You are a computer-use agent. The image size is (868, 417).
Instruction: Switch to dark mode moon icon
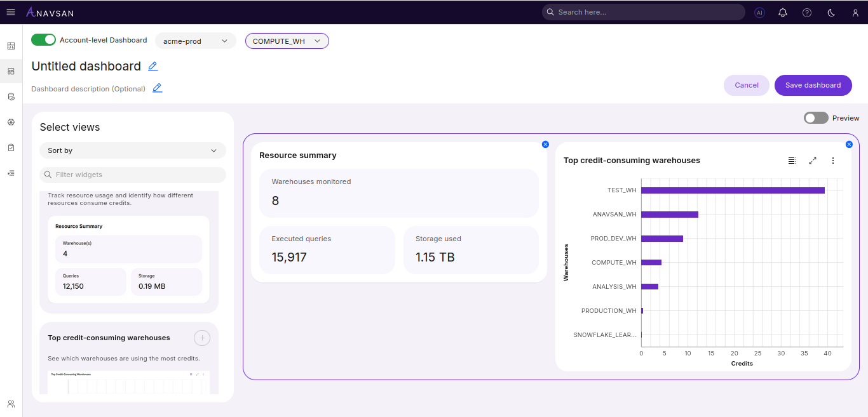831,13
